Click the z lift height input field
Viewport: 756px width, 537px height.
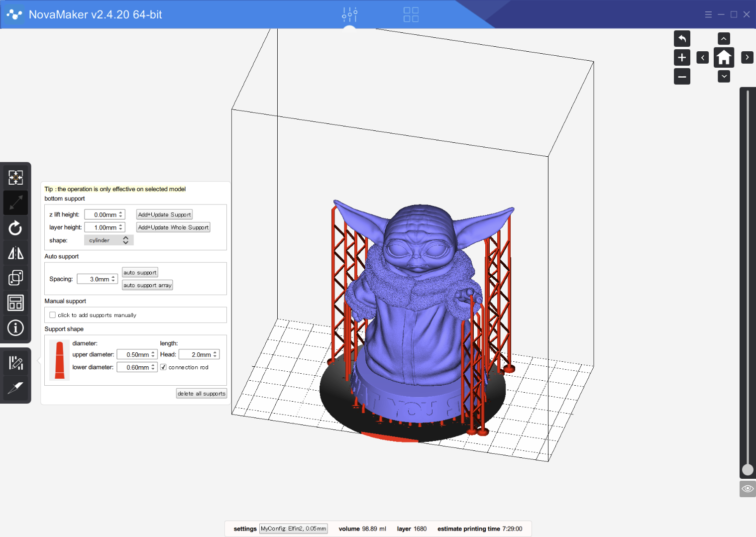tap(105, 215)
